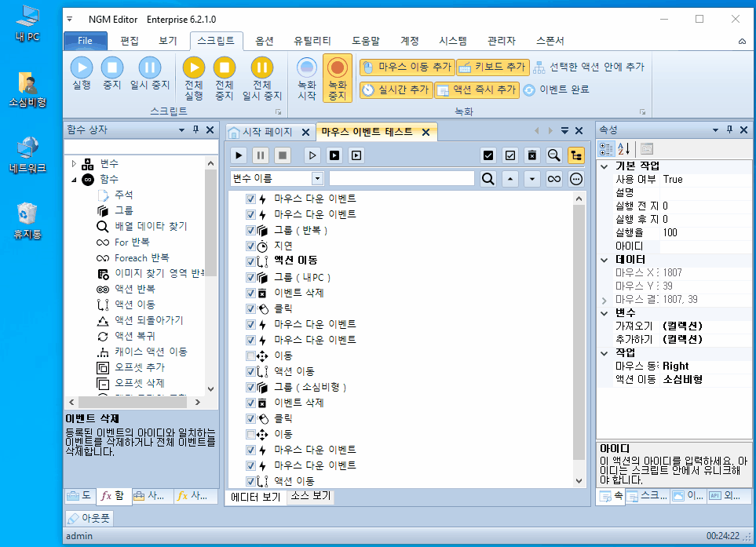Open the 아웃풋 bottom tab

[x=89, y=518]
